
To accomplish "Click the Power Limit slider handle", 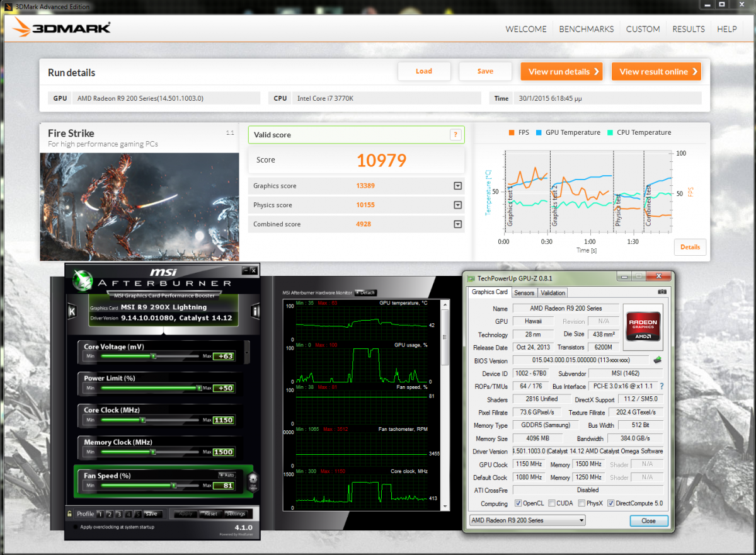I will [200, 388].
